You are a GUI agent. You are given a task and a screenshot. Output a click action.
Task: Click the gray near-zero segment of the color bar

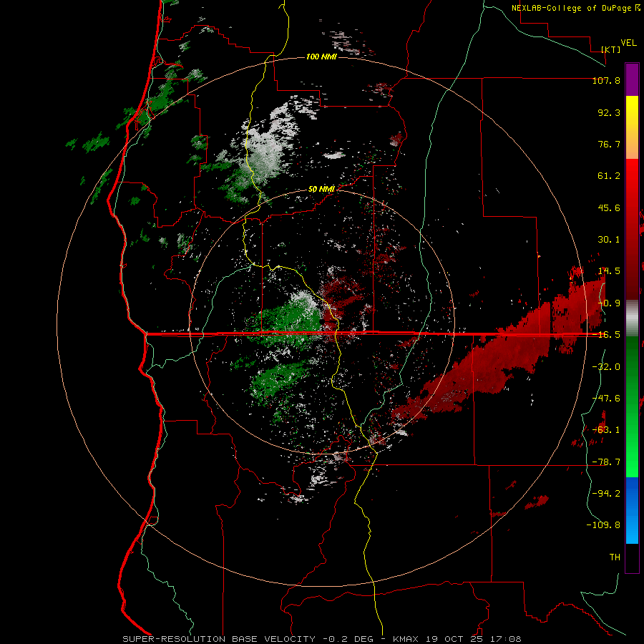(632, 318)
